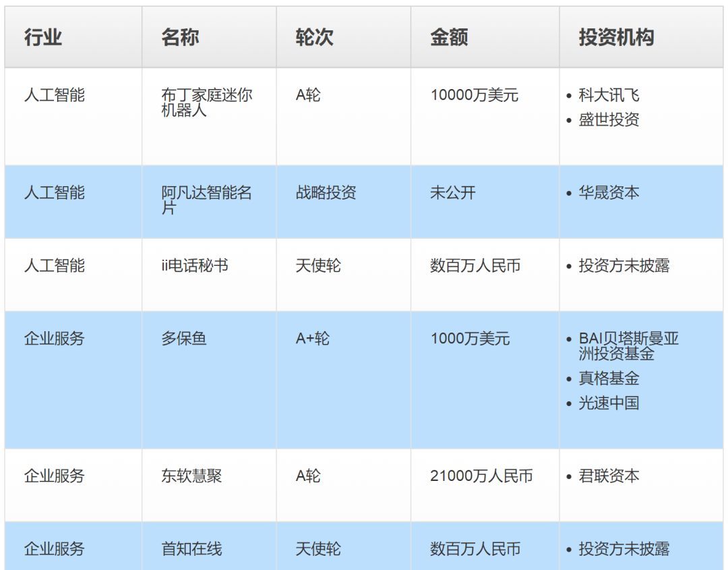Click the 君联资本 investor item
This screenshot has height=570, width=728.
pos(609,476)
